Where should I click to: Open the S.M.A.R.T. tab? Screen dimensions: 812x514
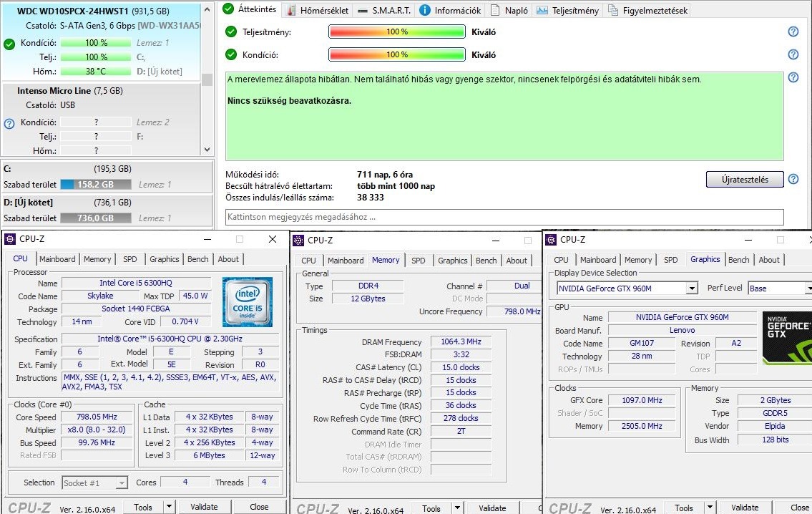coord(384,10)
